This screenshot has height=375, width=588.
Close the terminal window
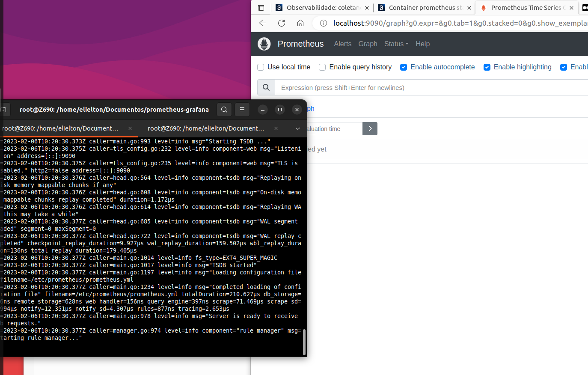click(297, 110)
